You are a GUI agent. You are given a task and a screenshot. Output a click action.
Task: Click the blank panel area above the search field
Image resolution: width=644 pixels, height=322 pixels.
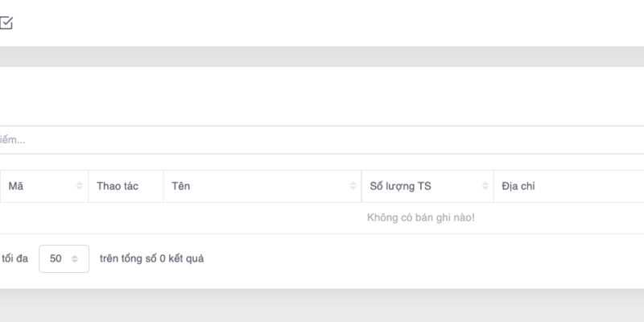pyautogui.click(x=322, y=95)
